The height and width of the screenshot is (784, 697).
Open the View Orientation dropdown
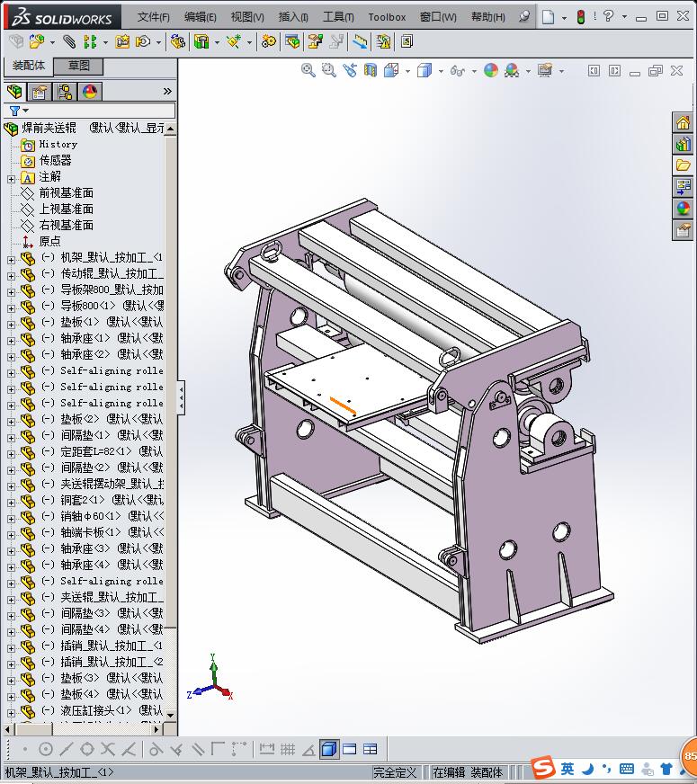[407, 72]
